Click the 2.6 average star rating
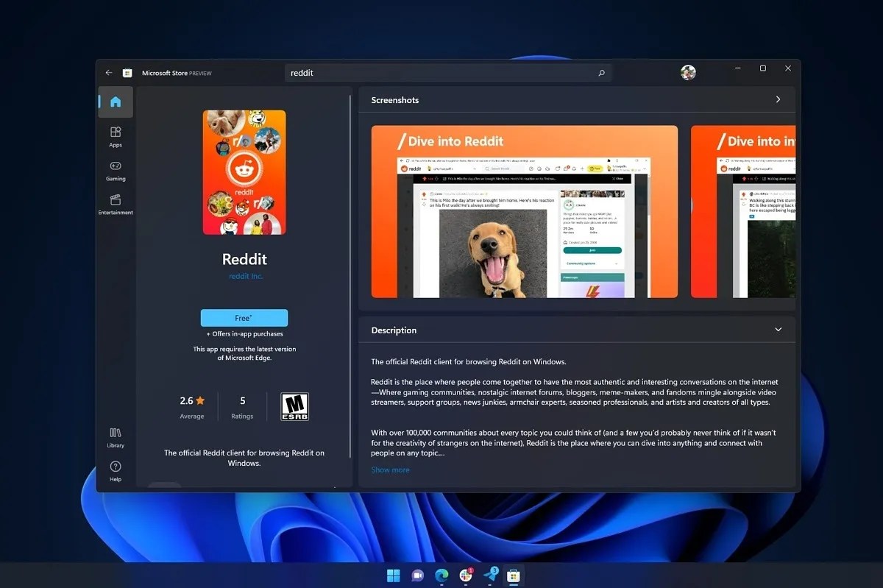The image size is (883, 588). click(191, 400)
